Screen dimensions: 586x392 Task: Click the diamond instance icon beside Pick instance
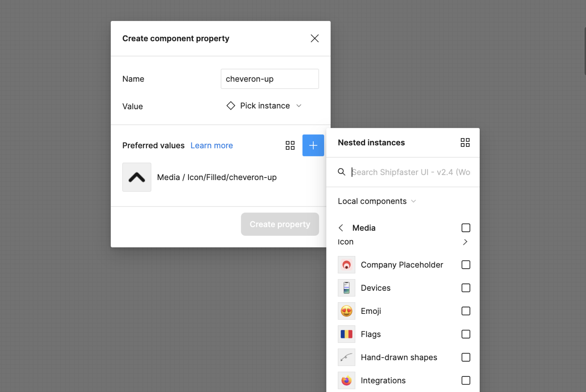coord(231,106)
